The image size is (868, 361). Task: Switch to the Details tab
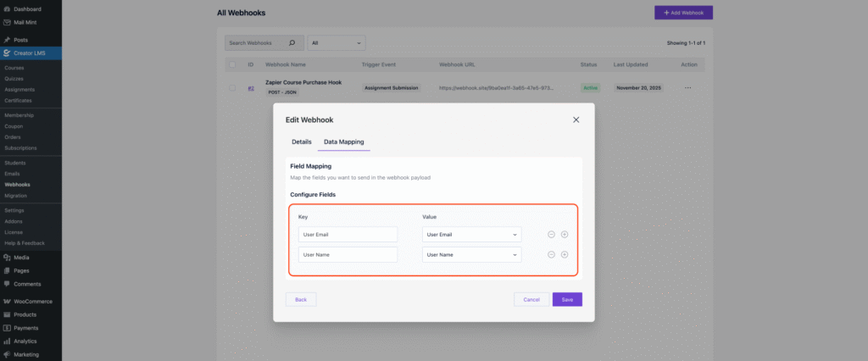tap(302, 142)
